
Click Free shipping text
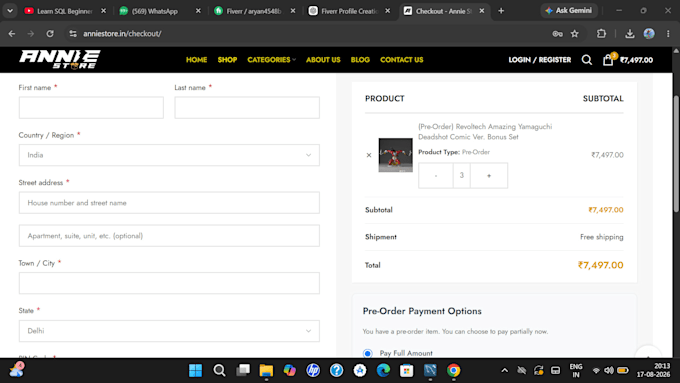602,237
